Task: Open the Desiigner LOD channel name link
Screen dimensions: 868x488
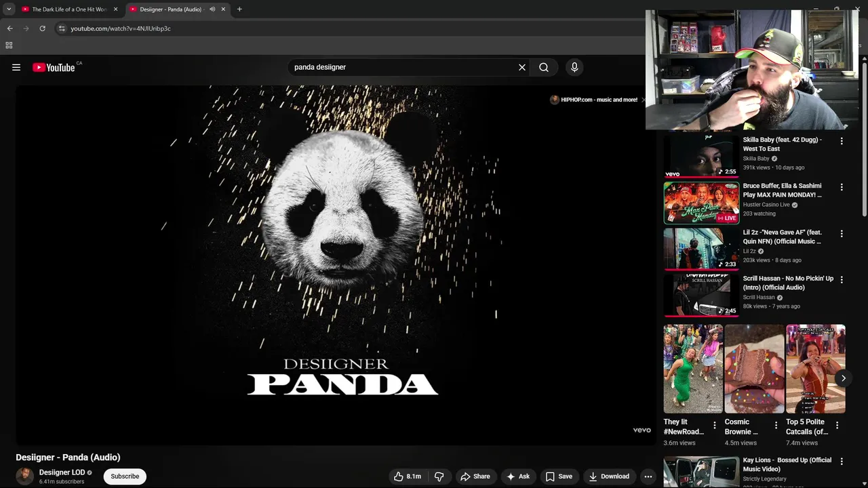Action: (x=62, y=472)
